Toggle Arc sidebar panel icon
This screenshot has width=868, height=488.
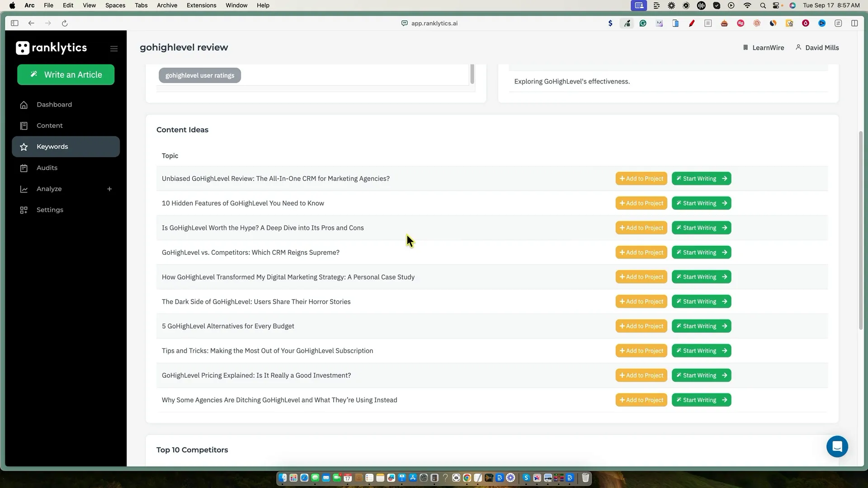14,23
